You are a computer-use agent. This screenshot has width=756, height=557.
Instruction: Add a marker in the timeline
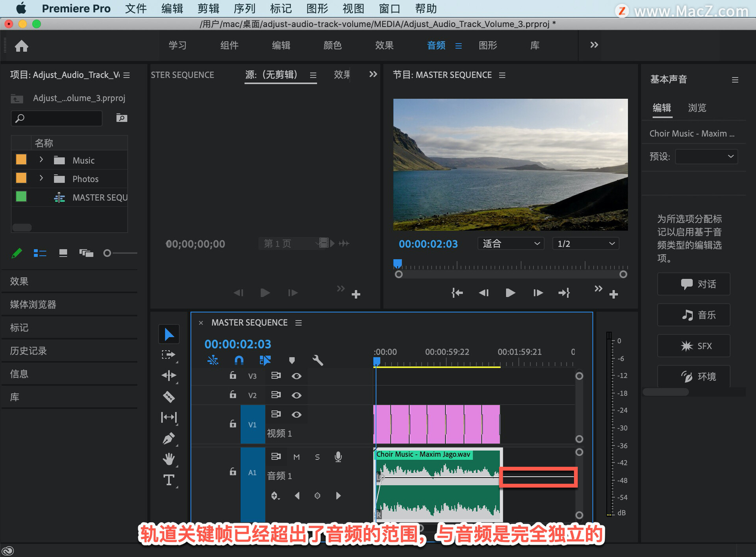pyautogui.click(x=292, y=360)
